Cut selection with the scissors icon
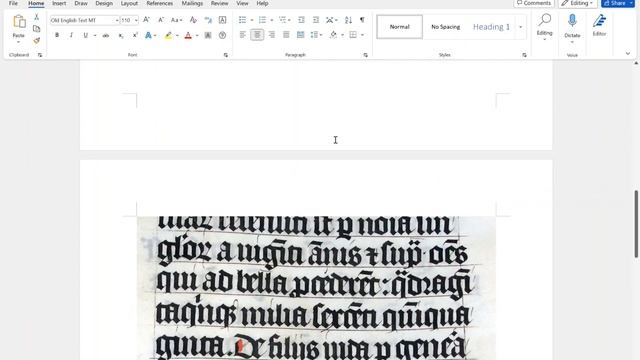This screenshot has width=640, height=360. pos(36,17)
